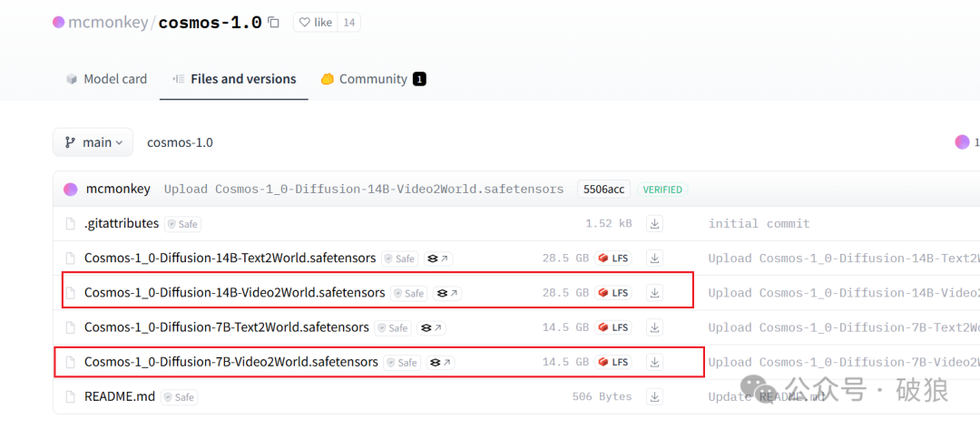
Task: Click the LFS badge for 14B-Video2World
Action: [613, 292]
